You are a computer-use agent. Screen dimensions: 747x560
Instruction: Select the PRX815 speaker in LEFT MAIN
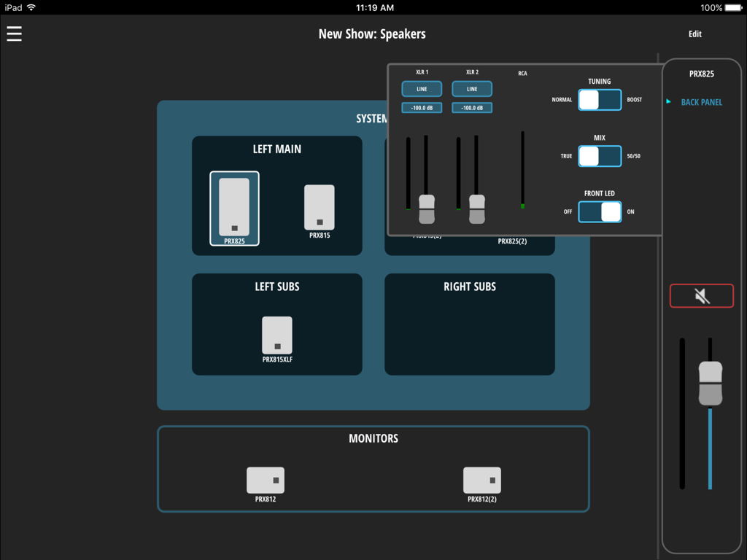tap(321, 209)
